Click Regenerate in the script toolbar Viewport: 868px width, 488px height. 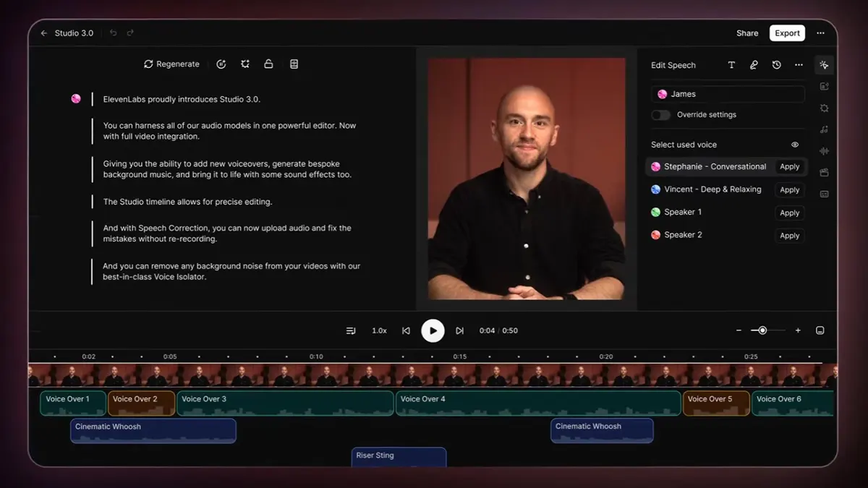pos(171,64)
